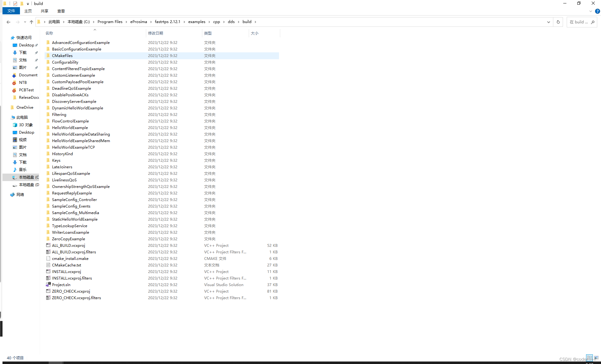Select the RequestReplyExample folder name
This screenshot has width=601, height=364.
pos(72,193)
